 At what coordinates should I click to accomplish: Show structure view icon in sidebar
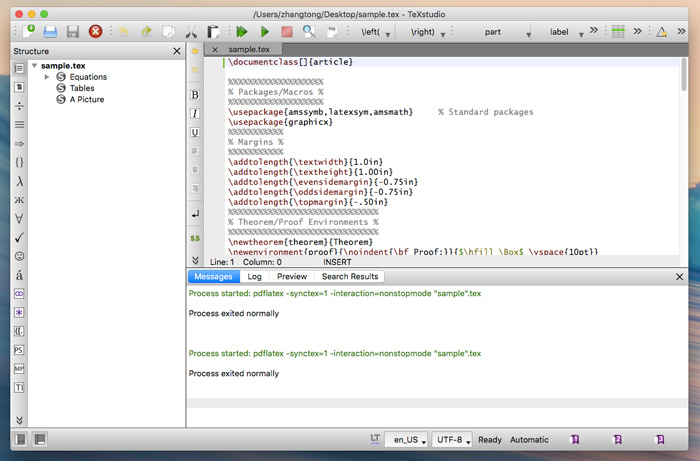[x=19, y=68]
